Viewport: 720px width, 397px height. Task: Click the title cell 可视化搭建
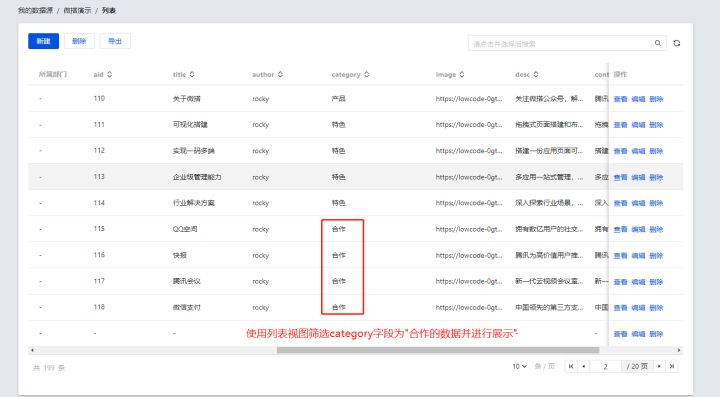(x=190, y=124)
